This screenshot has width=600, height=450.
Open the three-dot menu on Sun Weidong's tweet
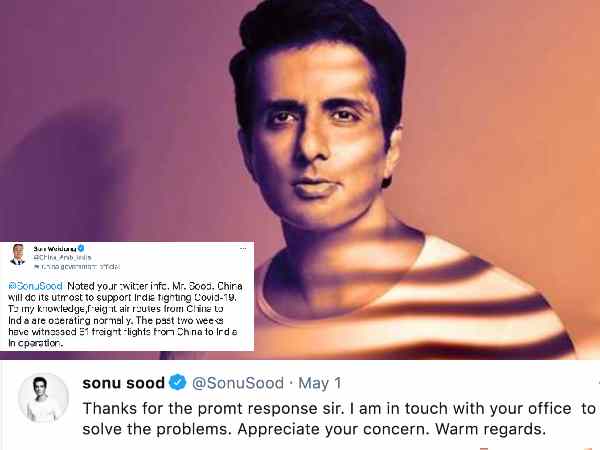[243, 249]
